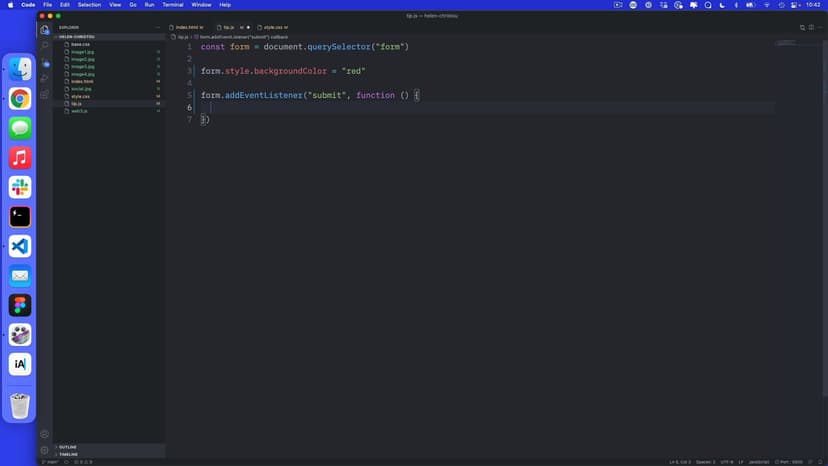The width and height of the screenshot is (828, 466).
Task: Expand the Timeline section
Action: click(x=69, y=454)
